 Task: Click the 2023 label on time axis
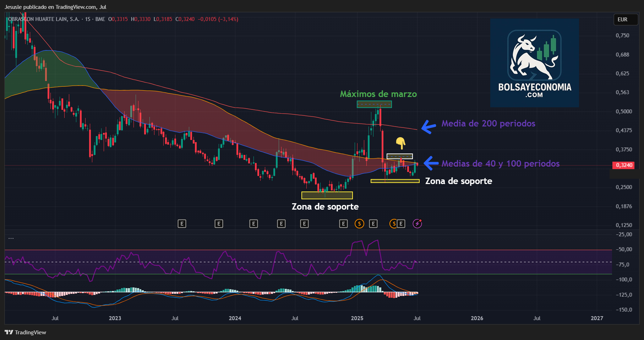point(115,318)
